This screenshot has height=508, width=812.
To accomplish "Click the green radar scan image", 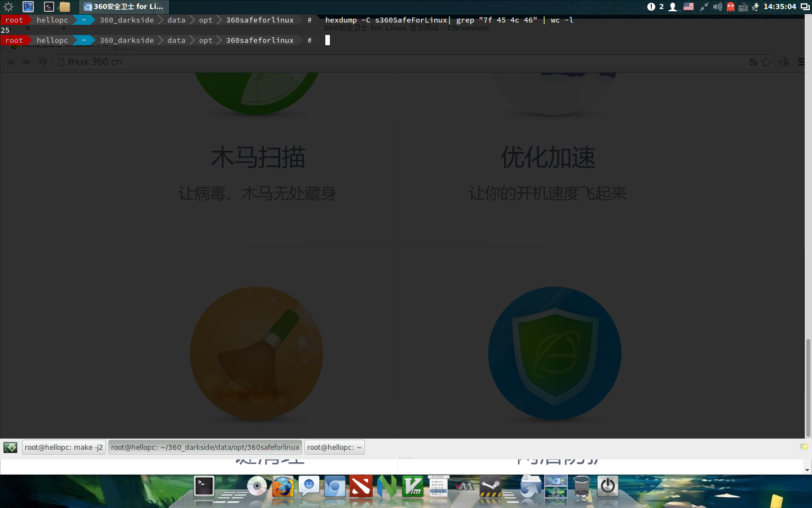I will (257, 93).
